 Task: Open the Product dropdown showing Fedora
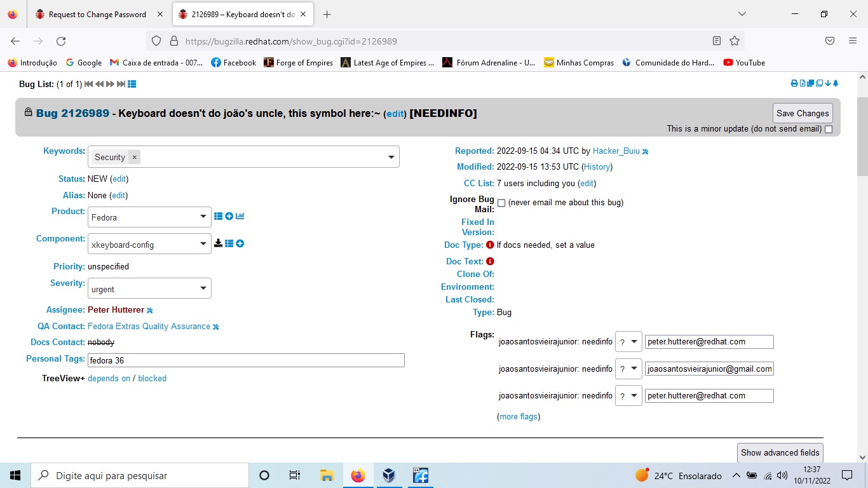click(149, 217)
